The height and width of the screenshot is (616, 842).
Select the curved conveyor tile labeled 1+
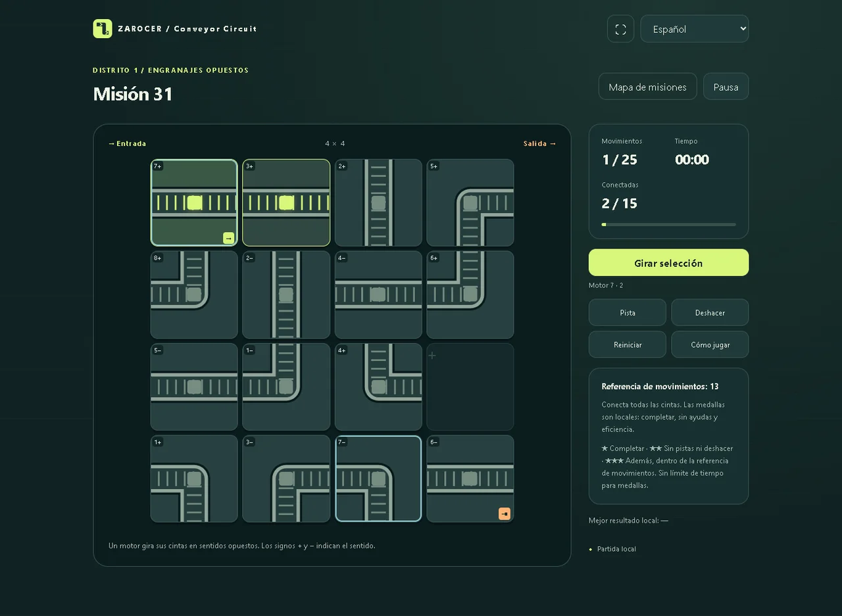coord(194,479)
